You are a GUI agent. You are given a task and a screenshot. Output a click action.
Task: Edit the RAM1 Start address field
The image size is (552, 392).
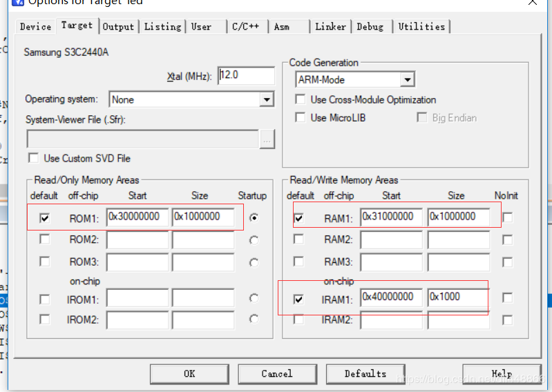point(392,217)
